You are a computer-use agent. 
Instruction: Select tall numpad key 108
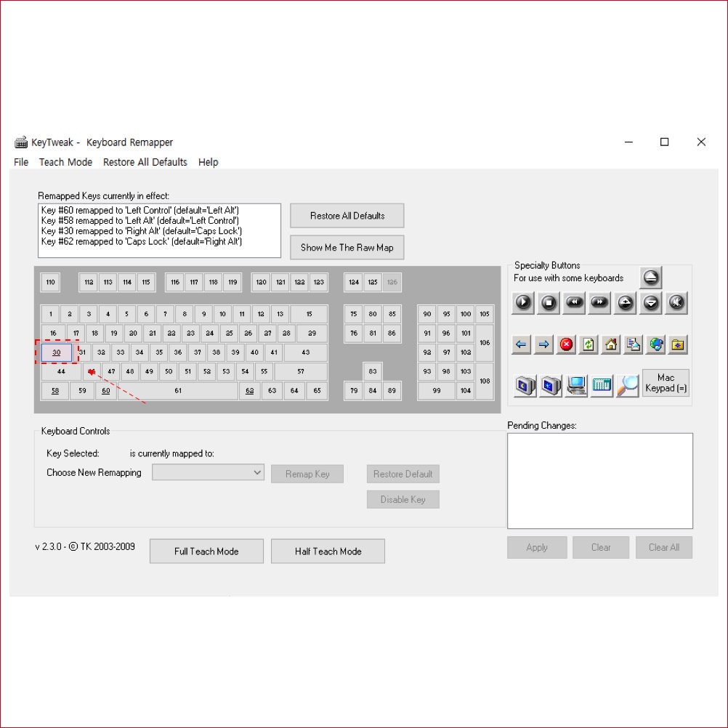click(x=485, y=381)
